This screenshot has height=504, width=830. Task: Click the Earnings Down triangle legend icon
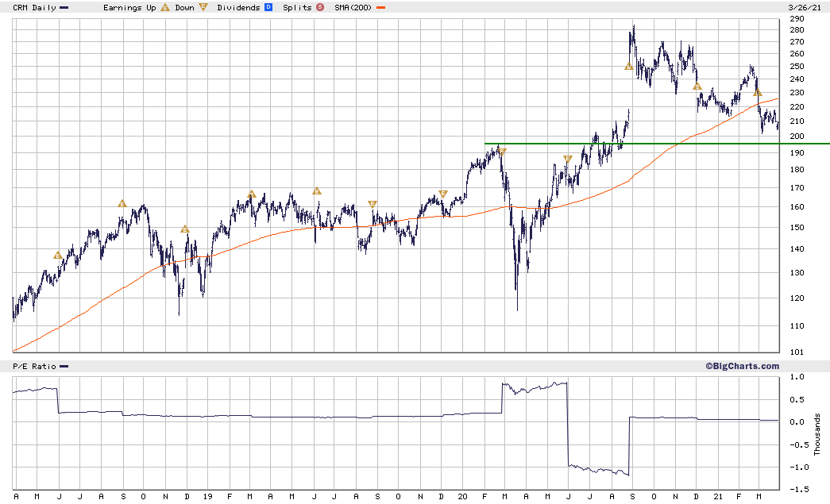point(203,7)
